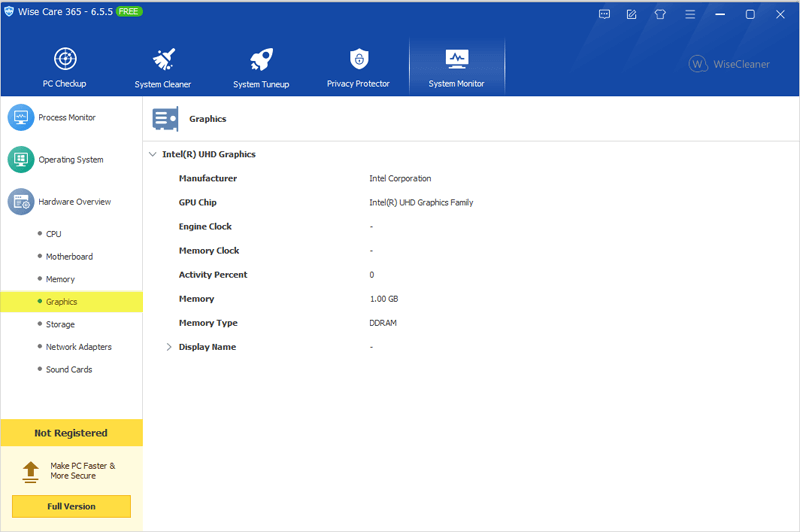Maximize the Wise Care 365 window
800x532 pixels.
750,14
